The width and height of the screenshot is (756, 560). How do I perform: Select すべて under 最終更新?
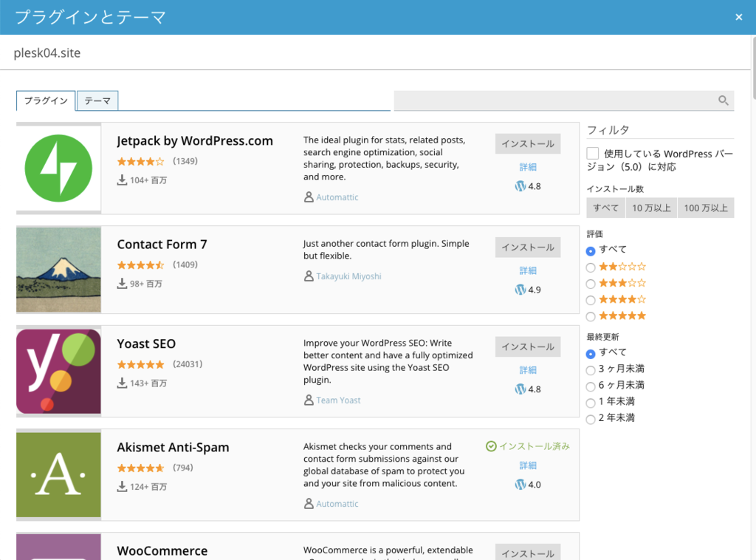[x=590, y=354]
